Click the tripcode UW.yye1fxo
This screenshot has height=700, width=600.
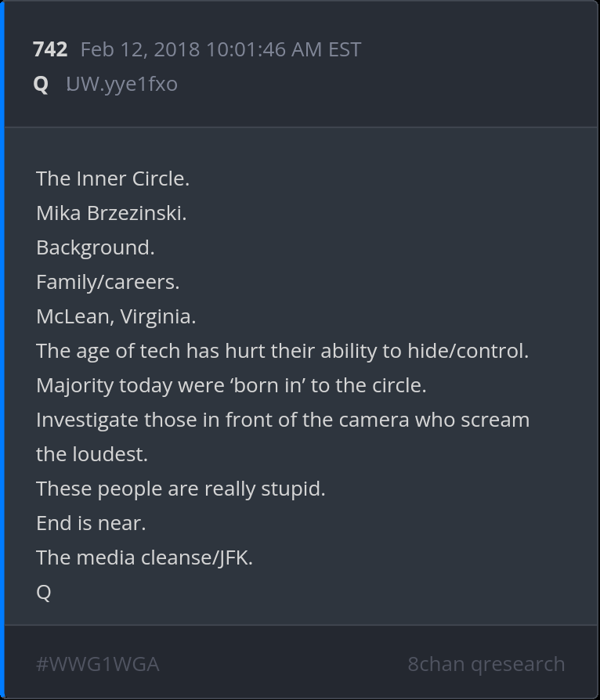[x=121, y=84]
